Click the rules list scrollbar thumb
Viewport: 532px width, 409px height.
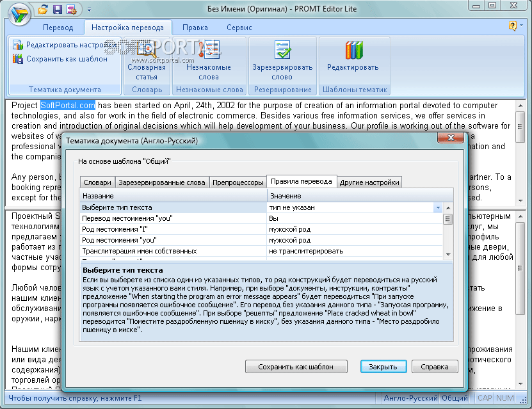(448, 219)
